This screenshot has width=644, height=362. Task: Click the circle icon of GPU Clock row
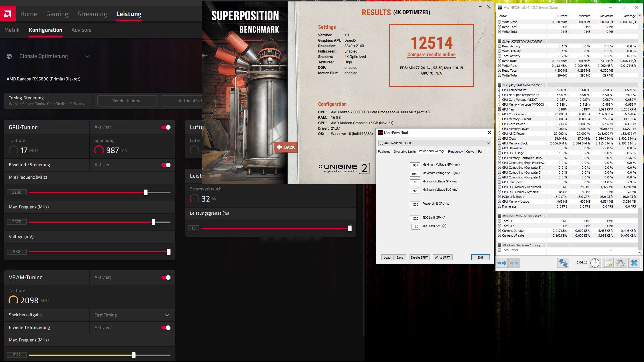click(499, 138)
